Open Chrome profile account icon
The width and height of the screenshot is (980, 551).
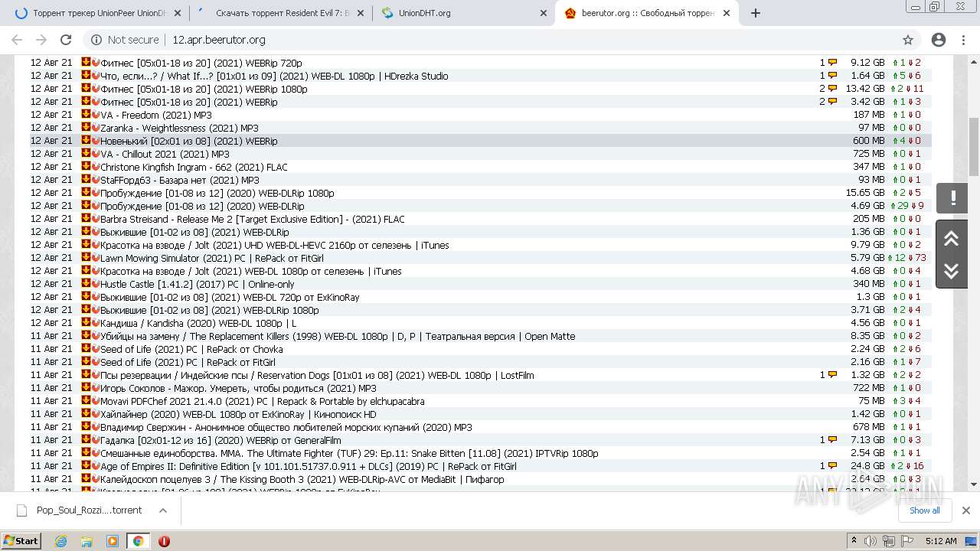[939, 40]
